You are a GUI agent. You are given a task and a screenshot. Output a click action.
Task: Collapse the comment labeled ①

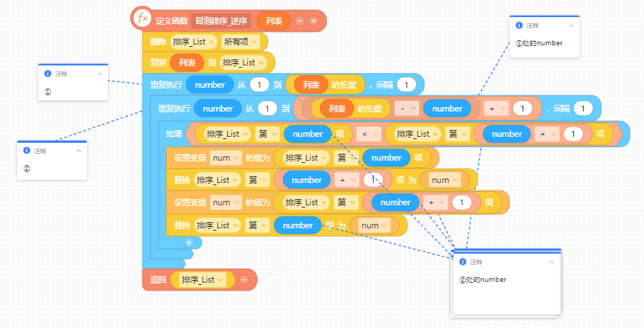[x=100, y=74]
